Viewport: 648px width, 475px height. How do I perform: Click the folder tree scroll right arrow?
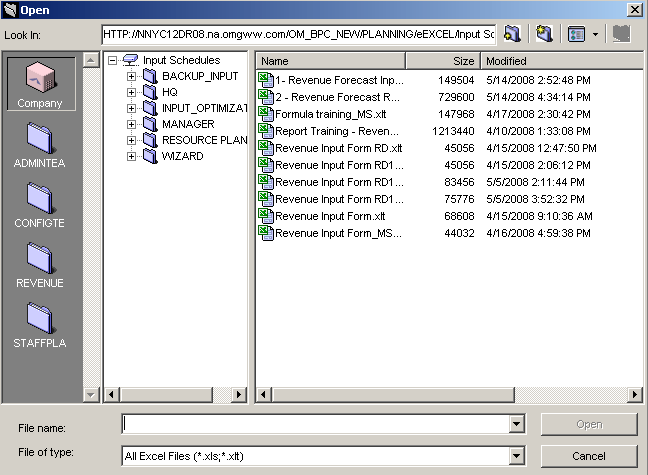pyautogui.click(x=238, y=394)
